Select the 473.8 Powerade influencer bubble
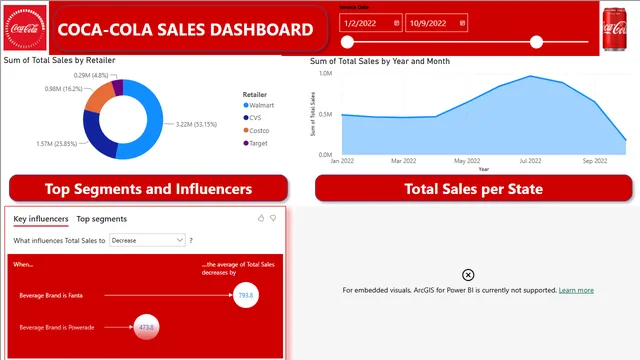Screen dimensions: 640x360 146,327
